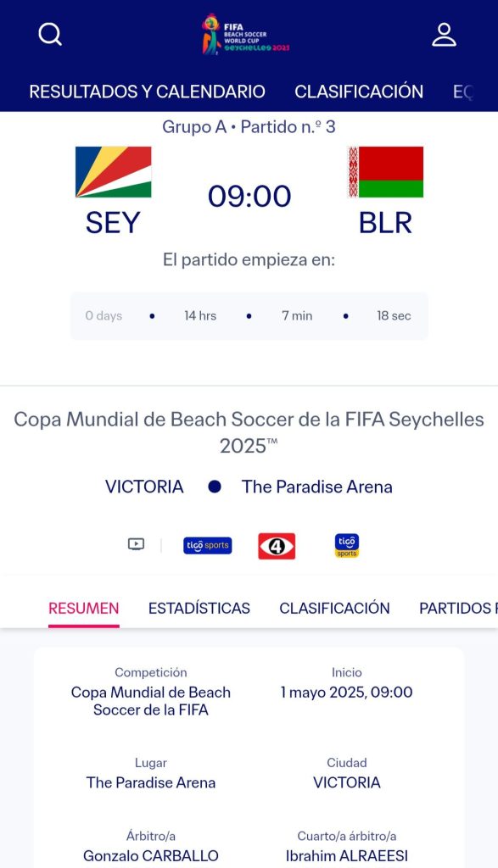Viewport: 498px width, 868px height.
Task: Select the BLR team name
Action: (x=385, y=223)
